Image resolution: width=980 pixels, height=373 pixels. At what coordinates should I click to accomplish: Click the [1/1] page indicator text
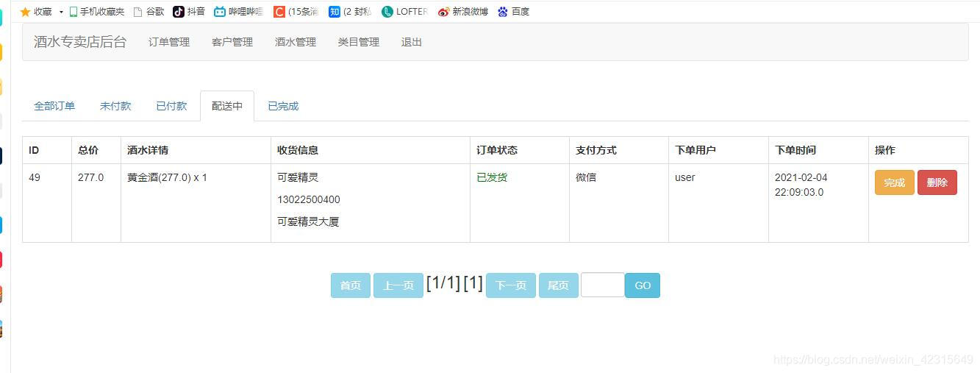[443, 283]
